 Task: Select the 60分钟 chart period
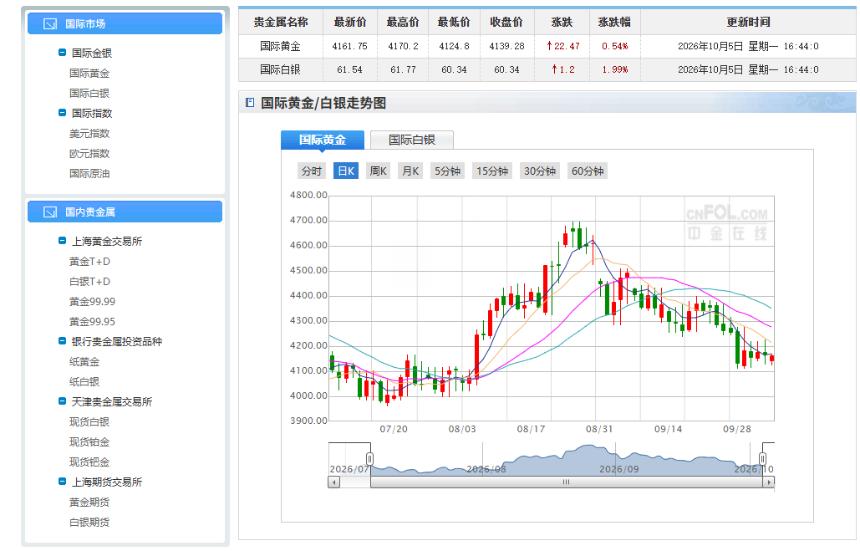tap(587, 171)
